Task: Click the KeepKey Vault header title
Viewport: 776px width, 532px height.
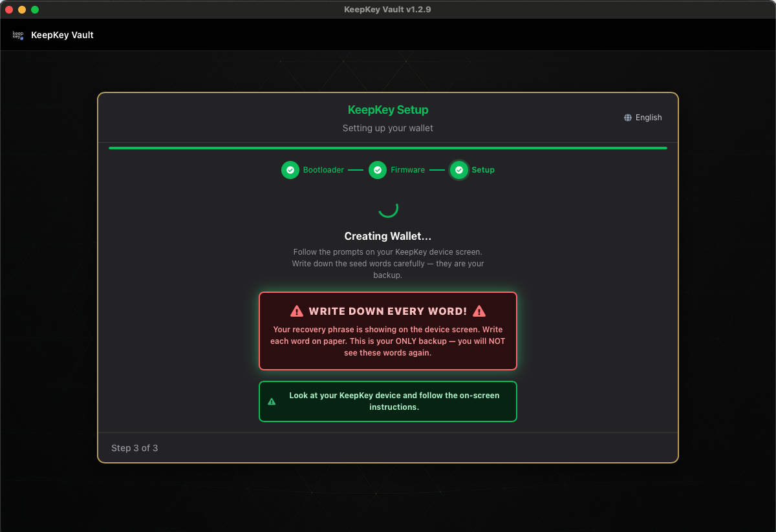Action: point(62,35)
